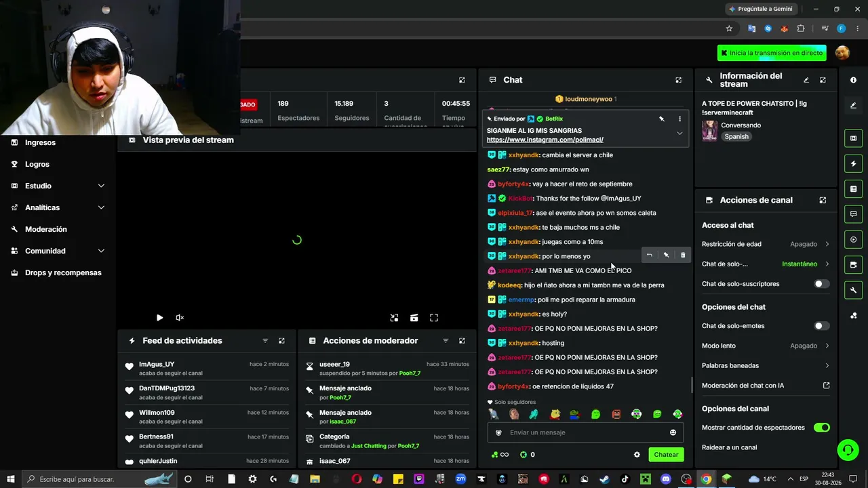Expand the Acciones de canal panel
This screenshot has width=868, height=488.
click(x=823, y=200)
